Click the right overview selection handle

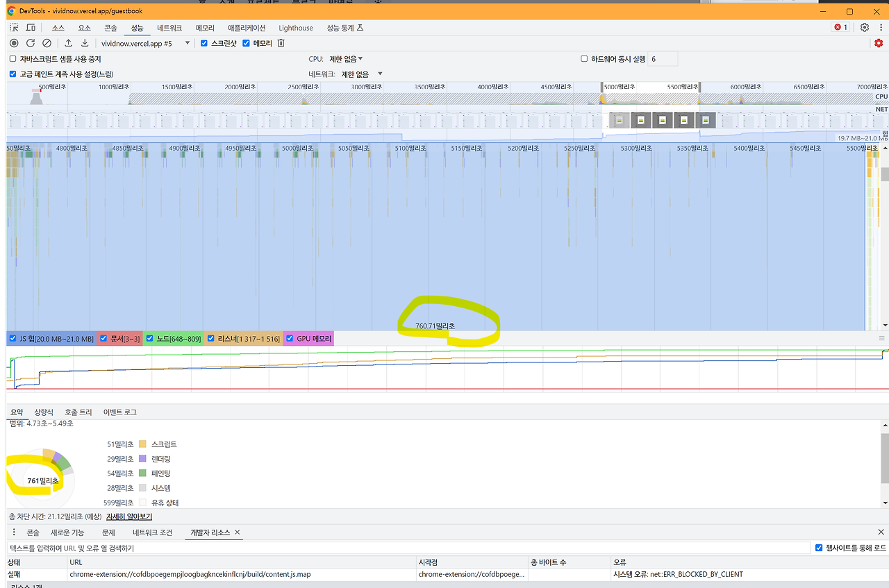tap(699, 87)
